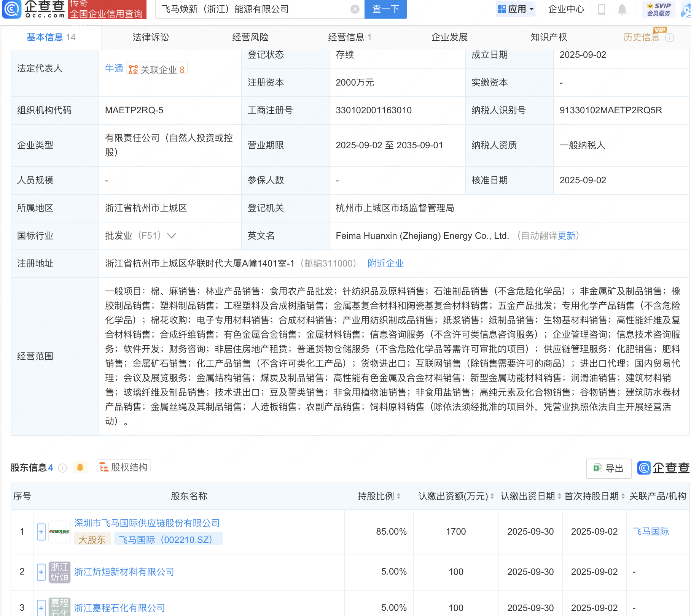Open 历史信息 VIP tab

[x=642, y=37]
